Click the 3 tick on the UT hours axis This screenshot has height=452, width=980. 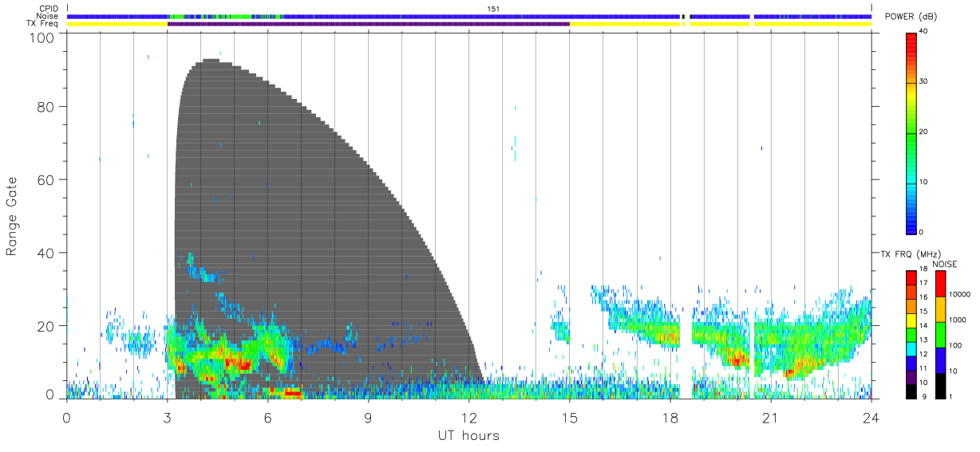(x=167, y=417)
